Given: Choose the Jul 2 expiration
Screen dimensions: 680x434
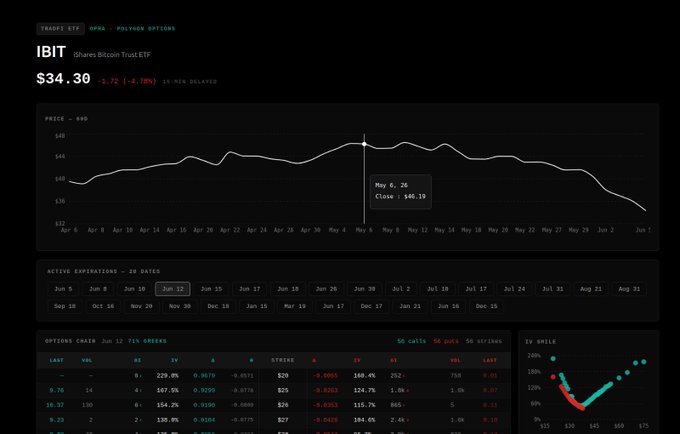Looking at the screenshot, I should [401, 289].
